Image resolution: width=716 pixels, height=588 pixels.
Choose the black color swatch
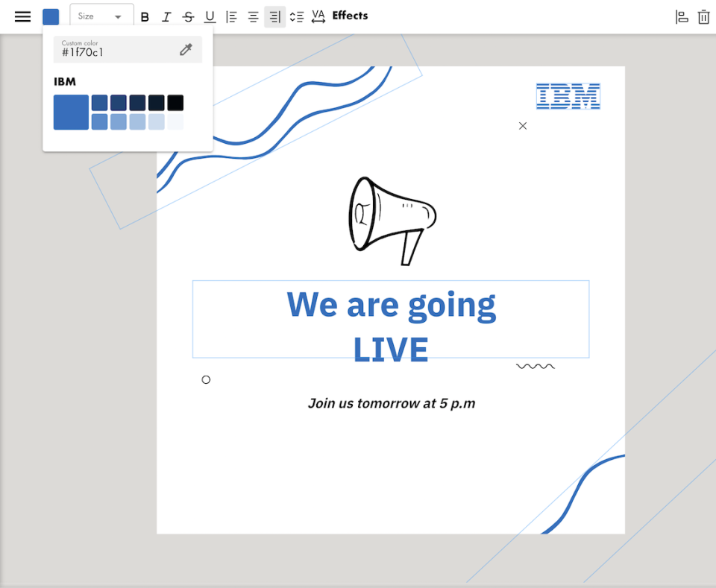tap(175, 103)
